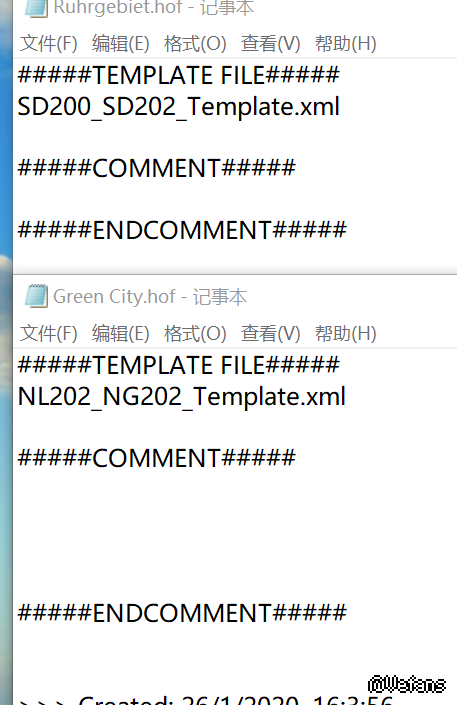Click the NL202_NG202_Template.xml text line
This screenshot has height=705, width=457.
click(x=182, y=397)
